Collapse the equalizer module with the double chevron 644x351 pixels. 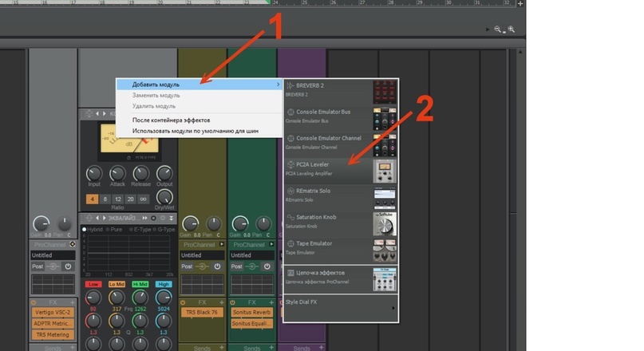pyautogui.click(x=172, y=218)
